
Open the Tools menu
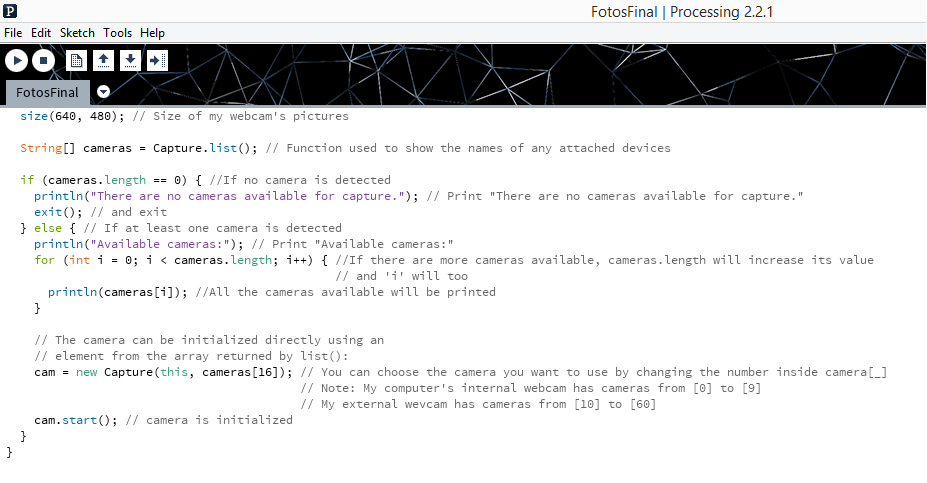pos(117,33)
